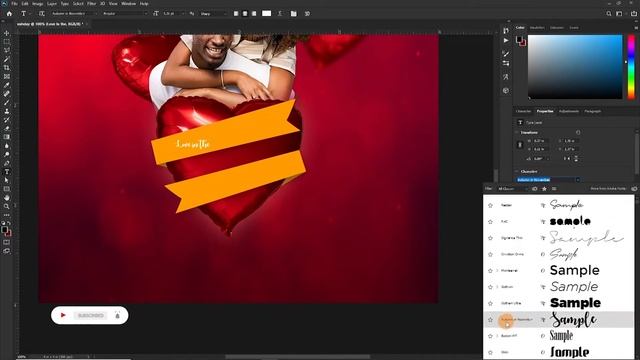Open font filter All Classes dropdown

513,189
